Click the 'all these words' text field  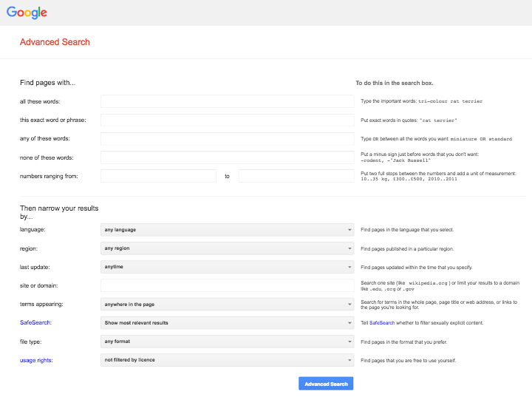coord(227,101)
